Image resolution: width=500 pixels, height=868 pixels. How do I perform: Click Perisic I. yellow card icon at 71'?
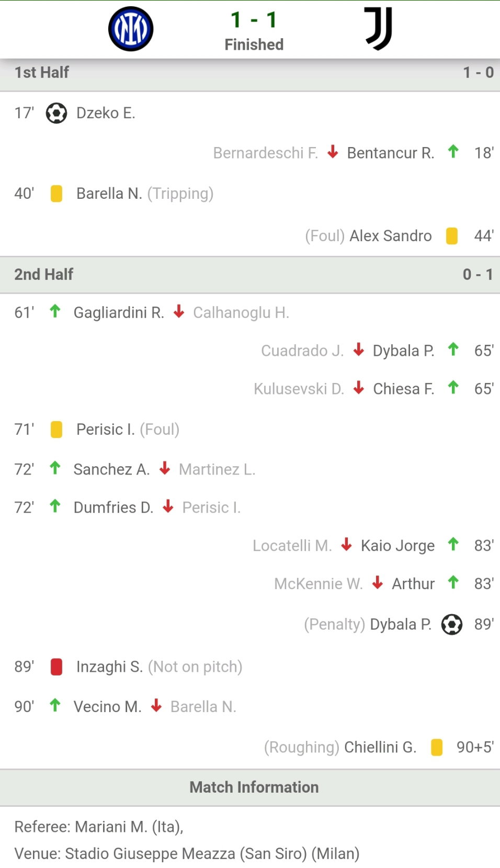click(x=56, y=430)
